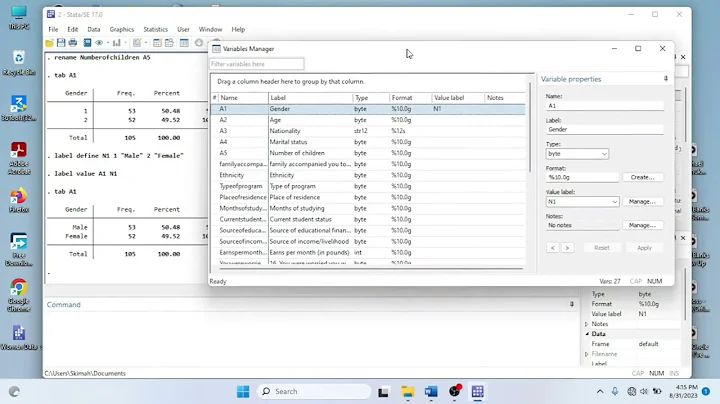Click the variable list horizontal scrollbar
The width and height of the screenshot is (720, 404).
coord(371,269)
